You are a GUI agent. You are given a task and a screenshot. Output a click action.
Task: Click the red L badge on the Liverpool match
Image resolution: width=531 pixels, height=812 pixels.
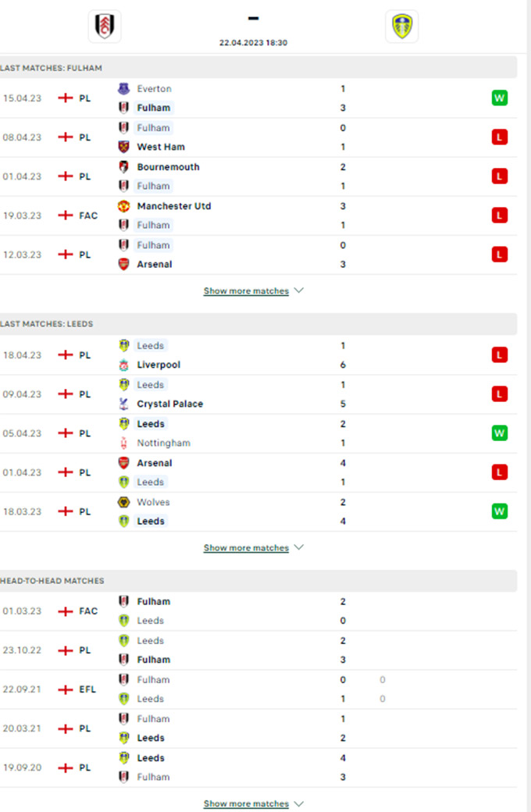pyautogui.click(x=500, y=354)
